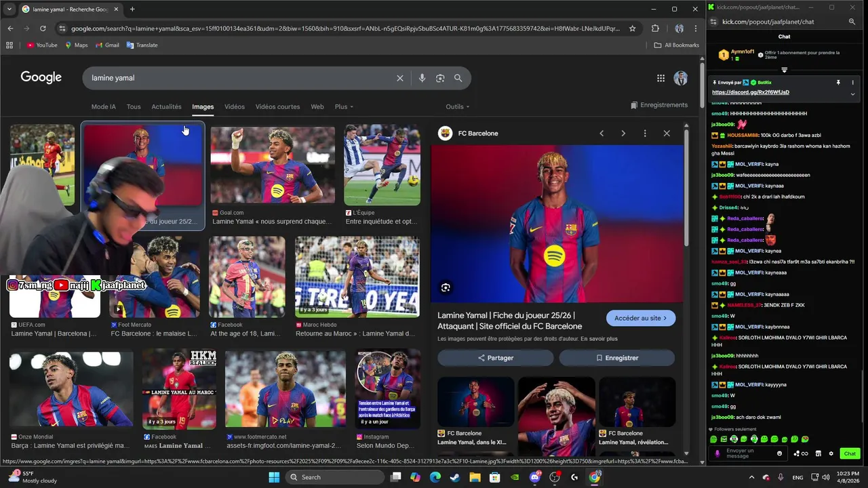The width and height of the screenshot is (868, 488).
Task: Collapse the pinned BotRix message chevron
Action: point(852,94)
